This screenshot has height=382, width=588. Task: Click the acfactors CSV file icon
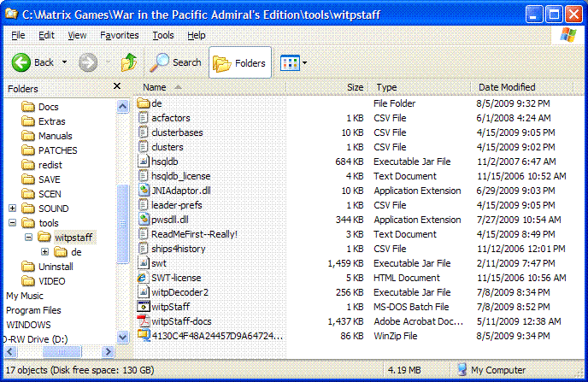[143, 118]
